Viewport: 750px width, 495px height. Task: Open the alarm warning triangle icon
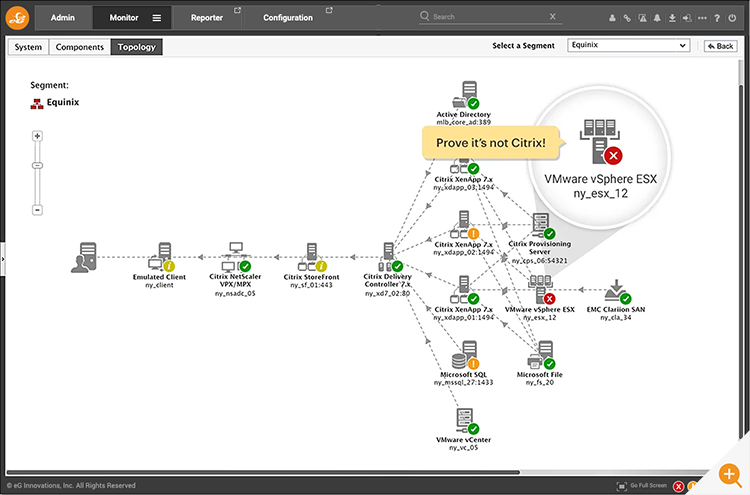point(642,18)
